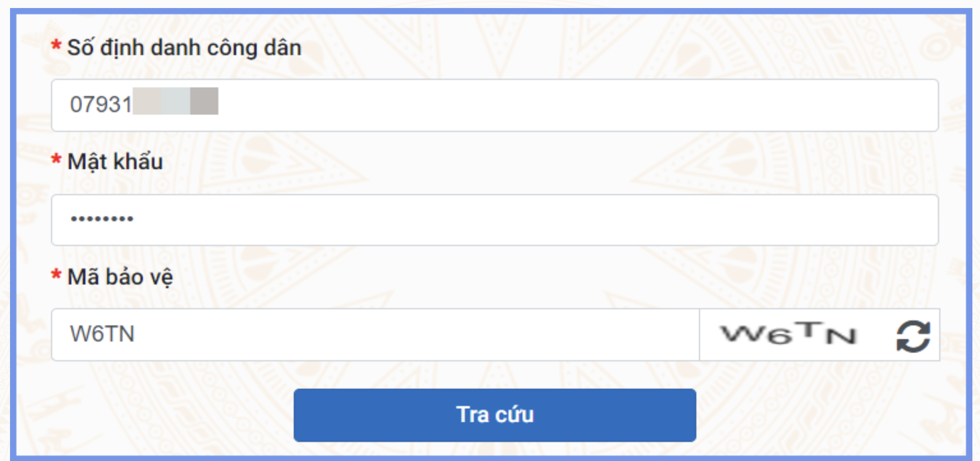Place cursor on masked password dots
Viewport: 980px width, 461px height.
(x=102, y=219)
